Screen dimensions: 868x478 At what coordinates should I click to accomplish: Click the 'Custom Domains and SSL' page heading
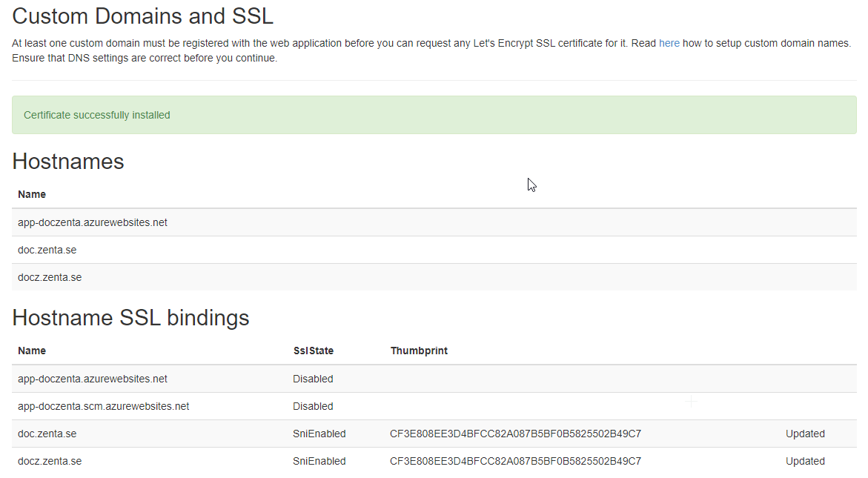coord(142,15)
